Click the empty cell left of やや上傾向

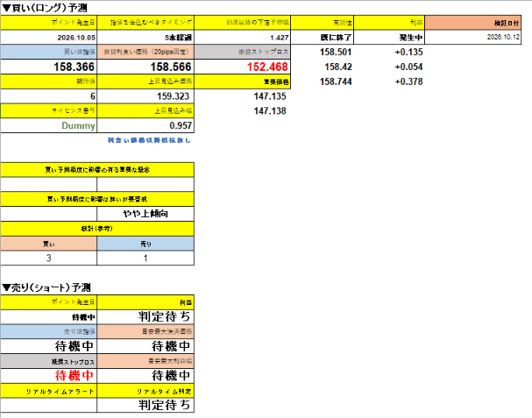(48, 214)
